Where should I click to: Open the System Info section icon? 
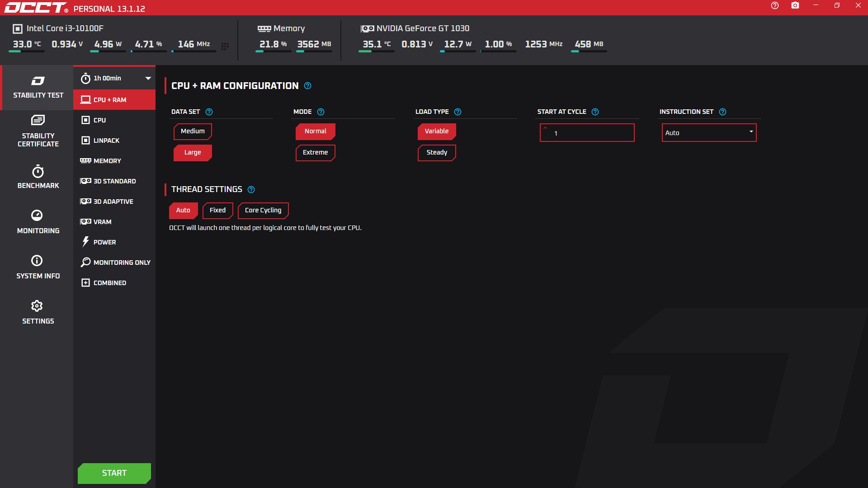coord(37,261)
